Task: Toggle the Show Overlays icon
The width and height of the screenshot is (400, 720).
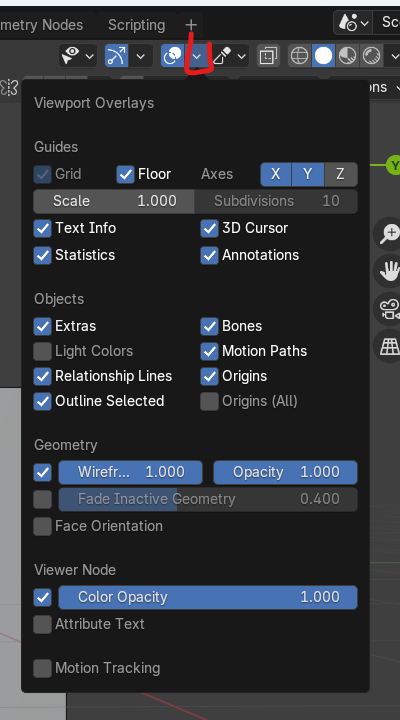Action: click(173, 56)
